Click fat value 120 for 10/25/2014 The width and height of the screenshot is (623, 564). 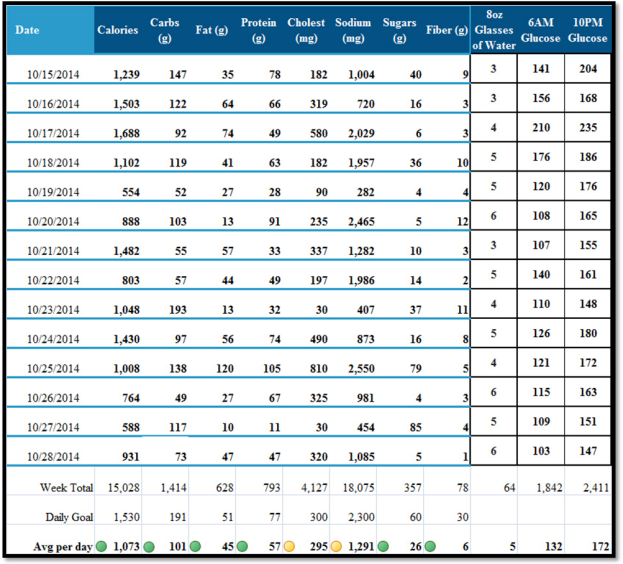(225, 369)
